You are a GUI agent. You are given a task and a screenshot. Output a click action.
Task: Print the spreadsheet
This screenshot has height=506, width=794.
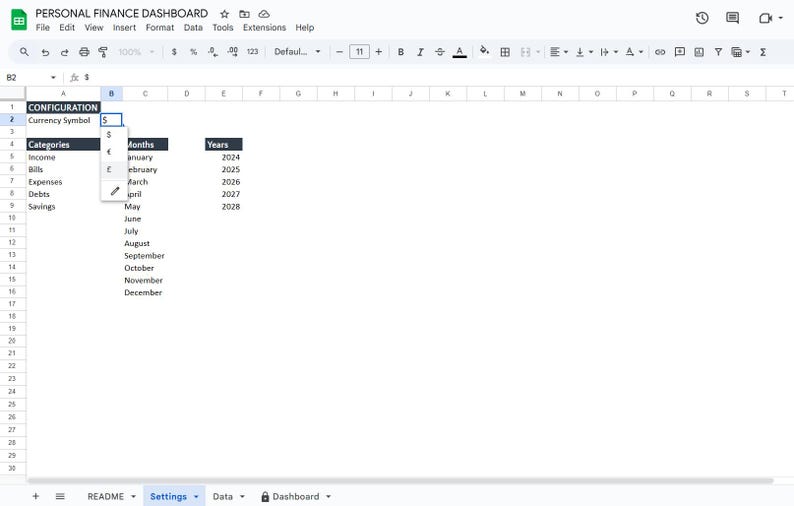click(x=84, y=52)
